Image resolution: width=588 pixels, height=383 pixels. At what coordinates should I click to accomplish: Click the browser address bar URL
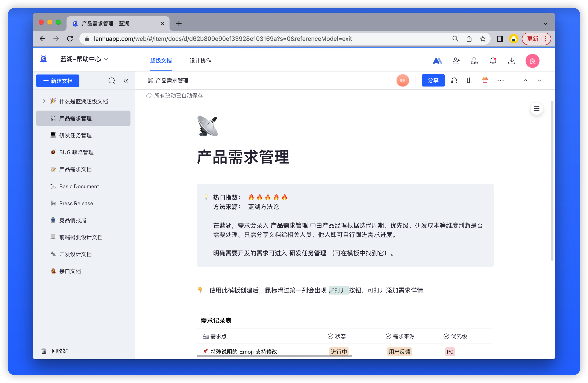tap(223, 39)
